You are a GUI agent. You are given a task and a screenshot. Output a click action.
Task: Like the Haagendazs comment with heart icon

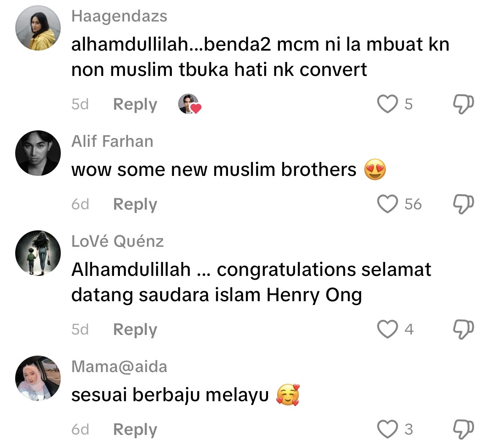[387, 104]
